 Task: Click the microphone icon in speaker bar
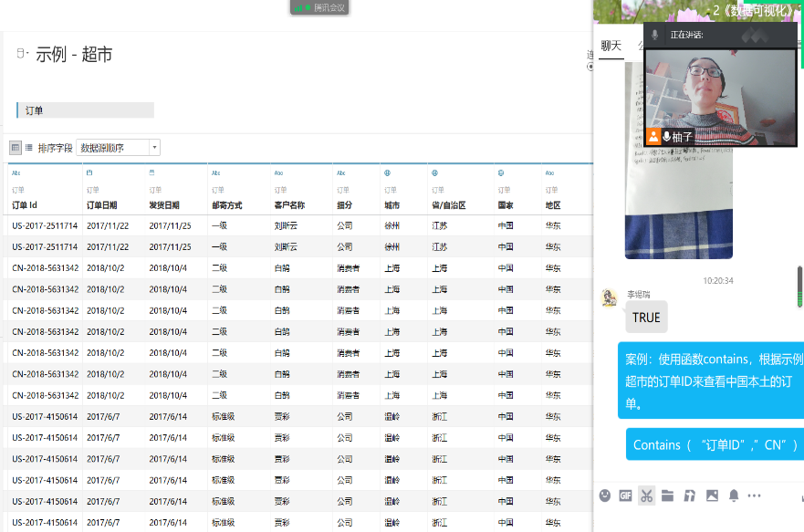(655, 34)
